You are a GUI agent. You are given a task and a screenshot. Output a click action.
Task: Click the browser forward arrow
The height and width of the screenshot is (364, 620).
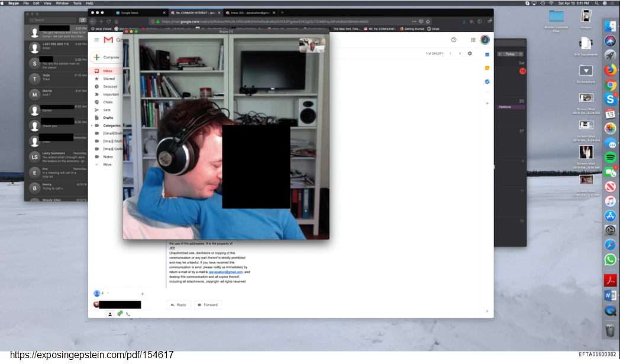pos(101,22)
